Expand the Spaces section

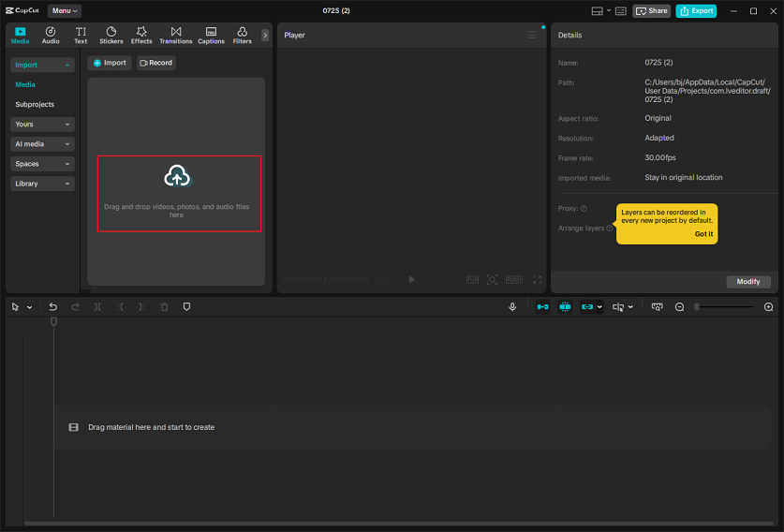(x=42, y=164)
